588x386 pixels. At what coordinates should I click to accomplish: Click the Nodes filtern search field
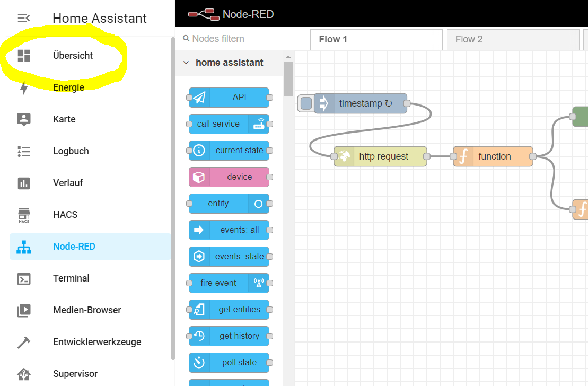point(234,39)
